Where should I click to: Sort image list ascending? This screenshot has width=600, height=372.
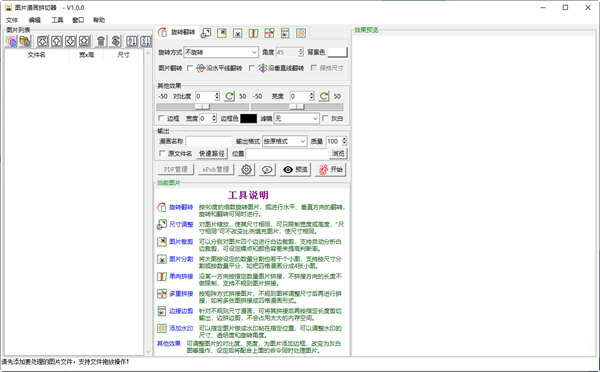tap(132, 41)
